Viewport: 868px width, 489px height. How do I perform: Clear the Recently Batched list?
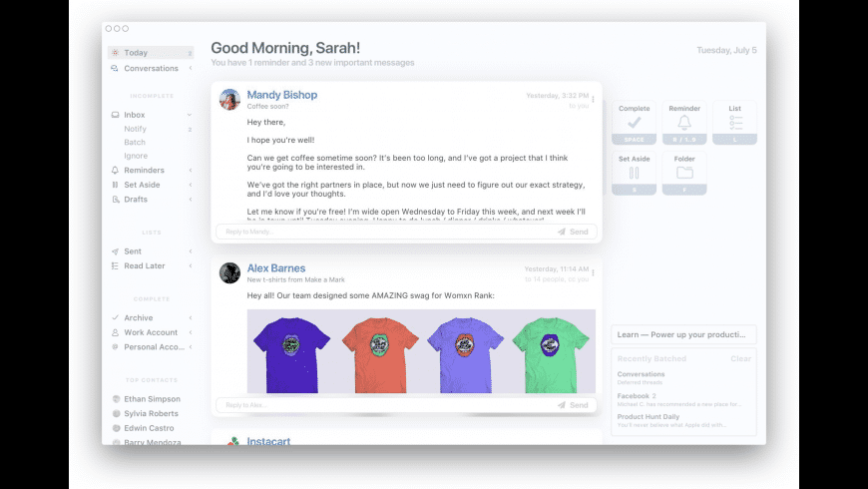740,358
